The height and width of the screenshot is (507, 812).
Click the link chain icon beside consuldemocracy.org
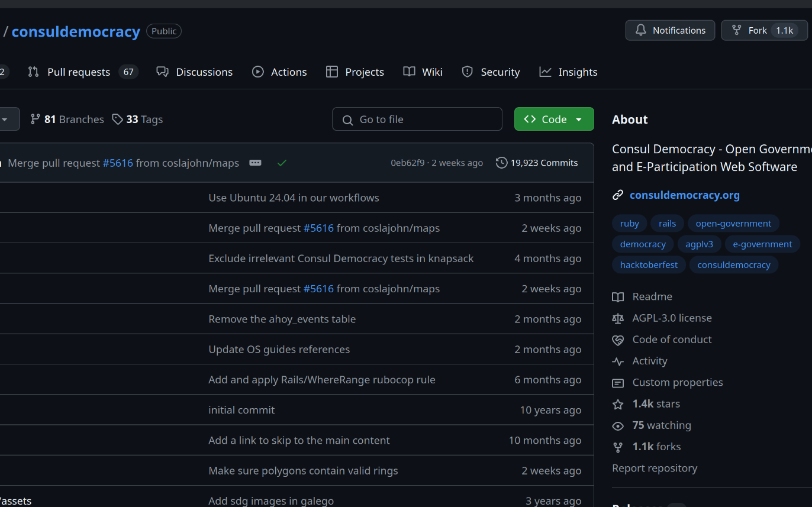(x=618, y=195)
